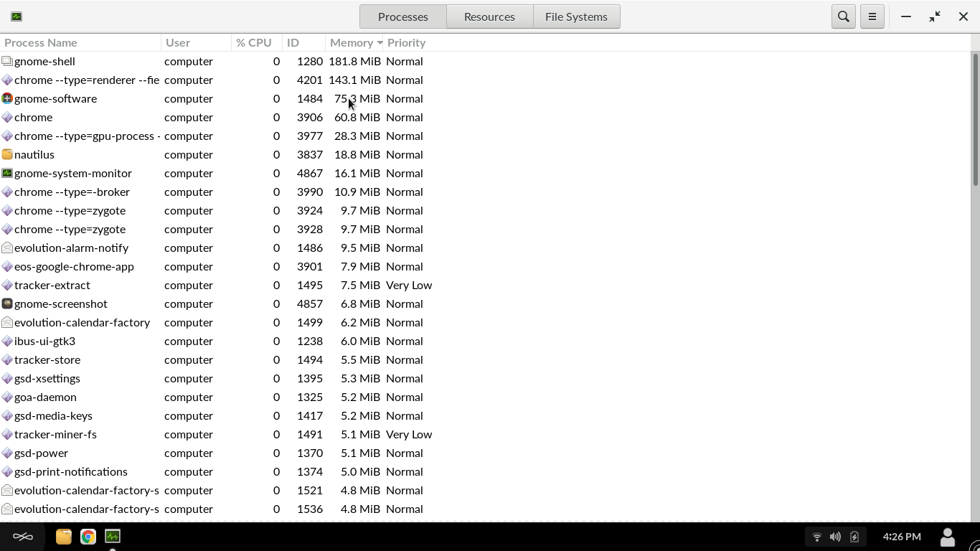Open the user account icon in taskbar

pos(948,537)
